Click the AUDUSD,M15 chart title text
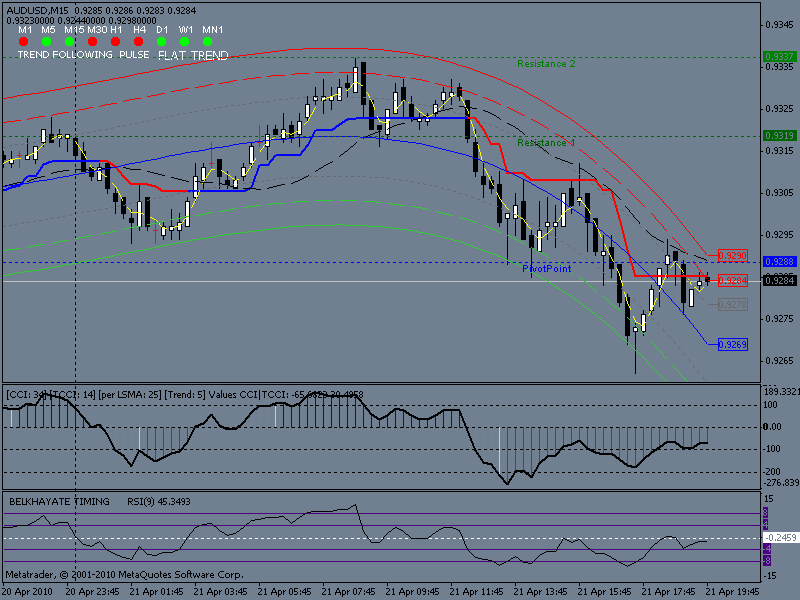 point(39,10)
